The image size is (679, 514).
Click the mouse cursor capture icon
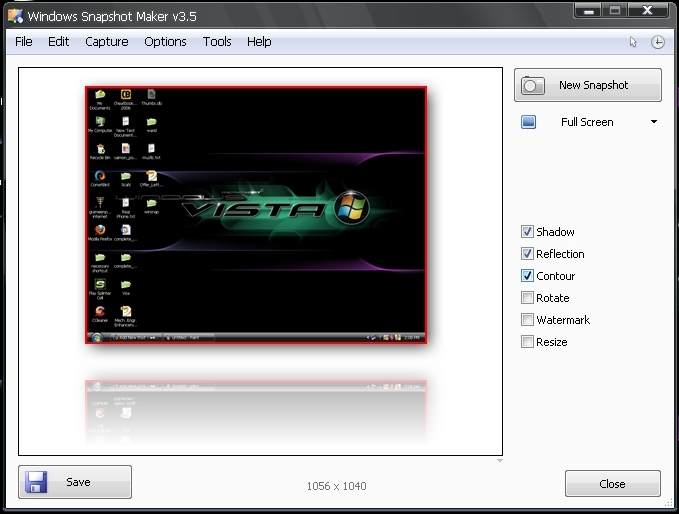pos(633,42)
